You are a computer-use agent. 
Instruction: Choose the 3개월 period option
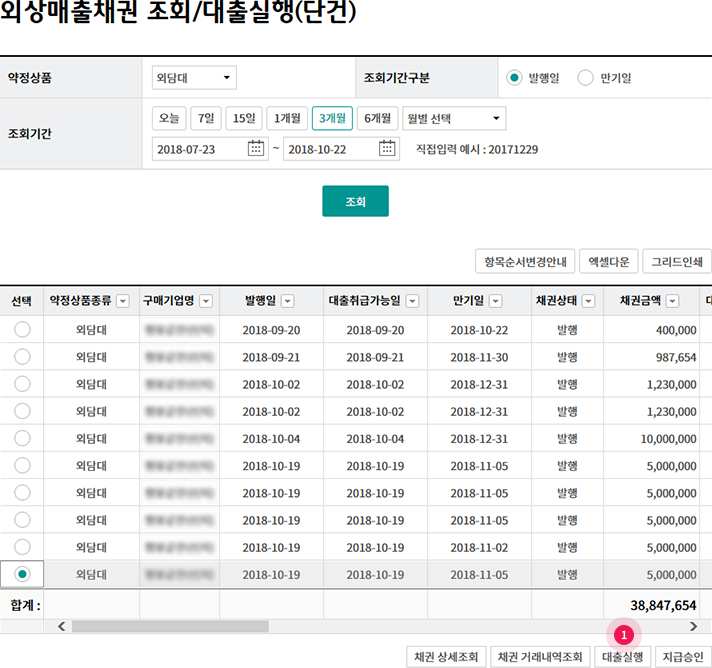click(331, 119)
